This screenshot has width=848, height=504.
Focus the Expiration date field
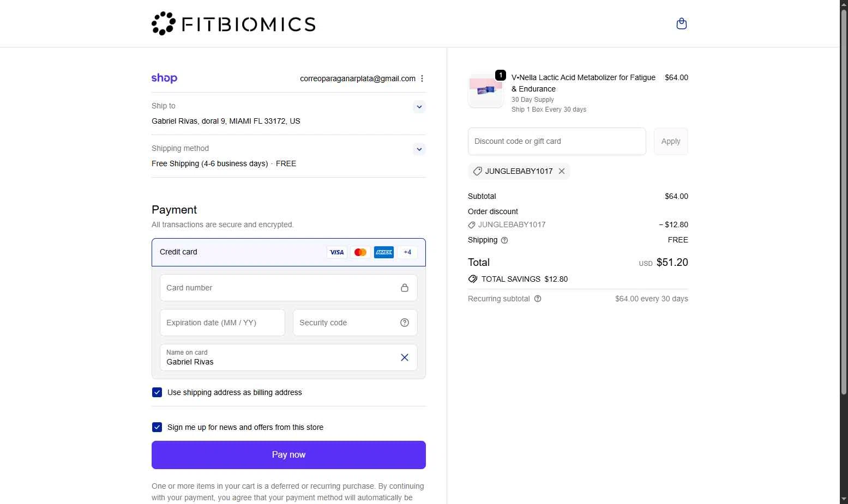(x=222, y=323)
